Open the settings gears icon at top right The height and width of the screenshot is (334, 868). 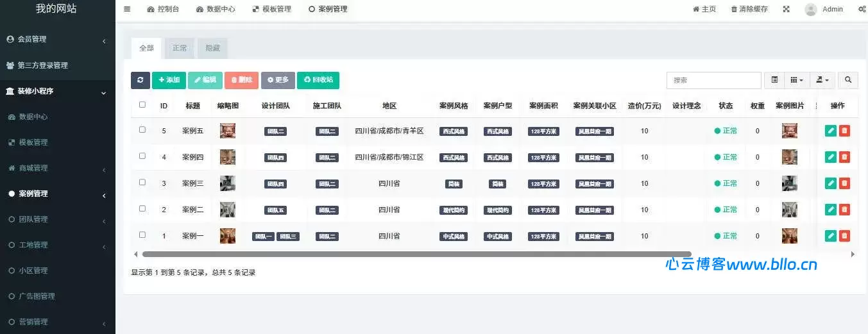coord(862,9)
